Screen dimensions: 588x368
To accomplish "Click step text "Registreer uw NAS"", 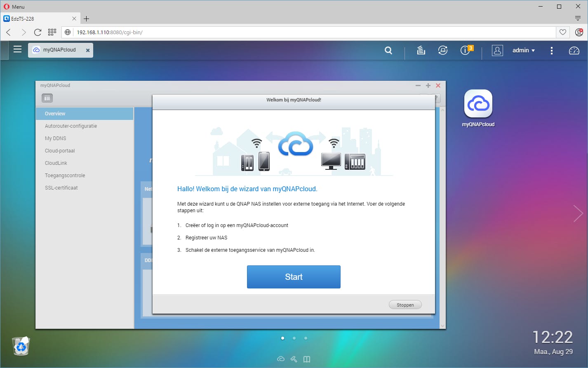I will click(206, 238).
